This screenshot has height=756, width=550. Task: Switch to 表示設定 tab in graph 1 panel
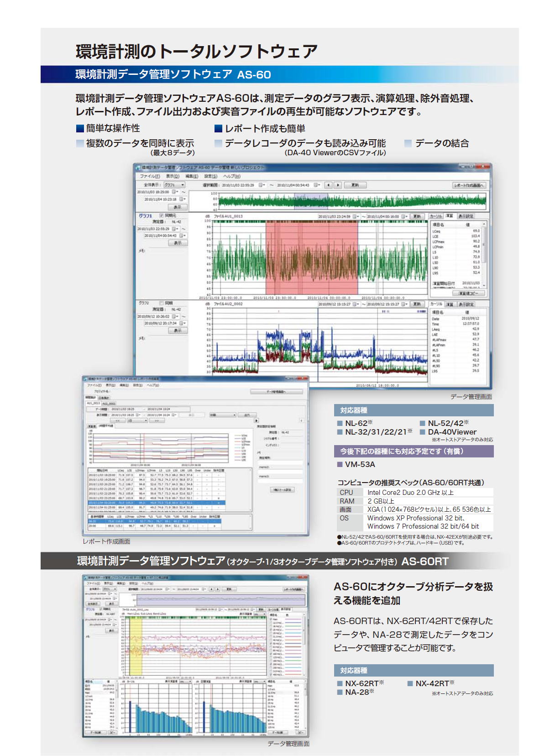(x=466, y=216)
